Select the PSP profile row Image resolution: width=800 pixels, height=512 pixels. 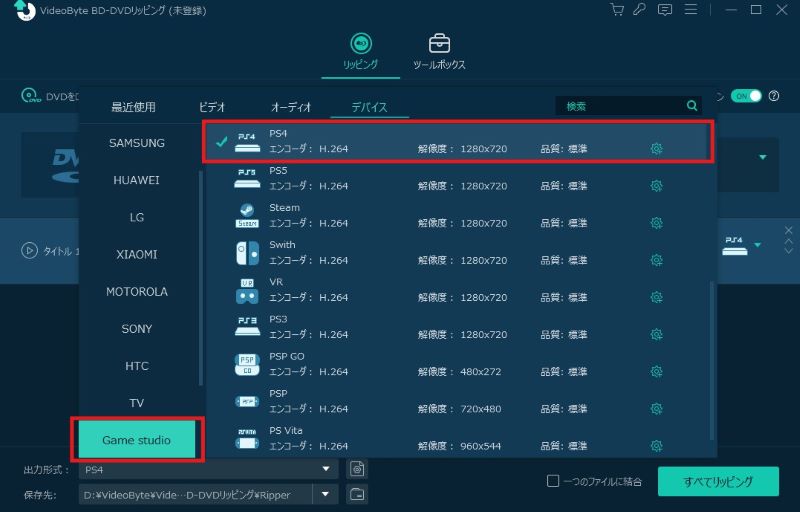(458, 402)
